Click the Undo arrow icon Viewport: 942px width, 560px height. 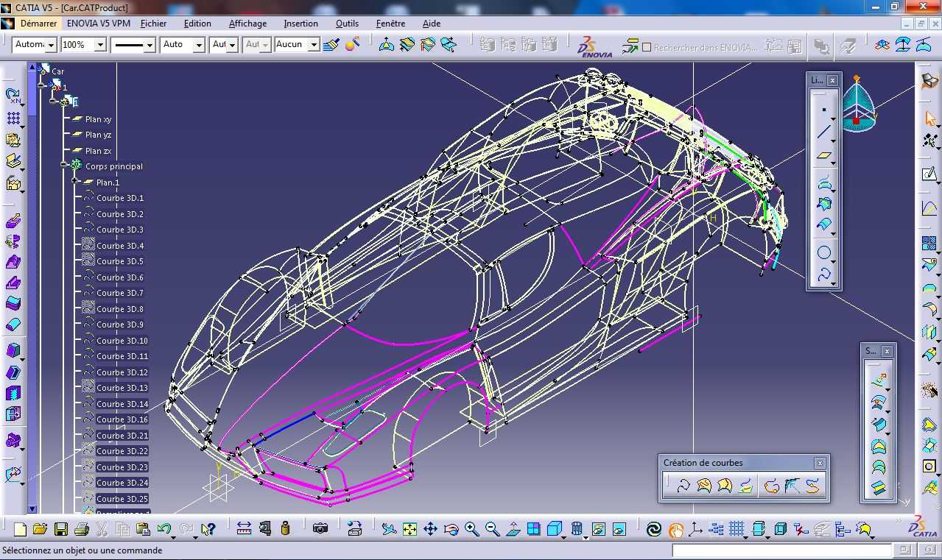[x=164, y=529]
